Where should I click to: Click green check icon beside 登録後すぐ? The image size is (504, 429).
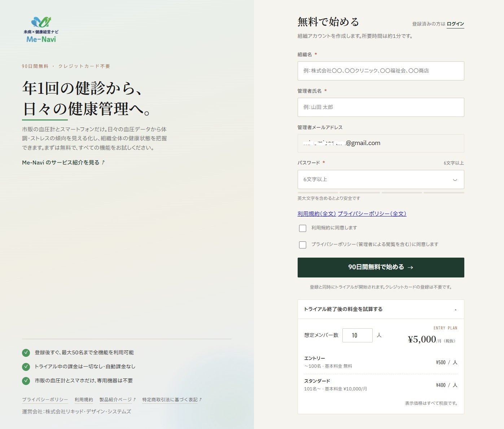(x=26, y=353)
